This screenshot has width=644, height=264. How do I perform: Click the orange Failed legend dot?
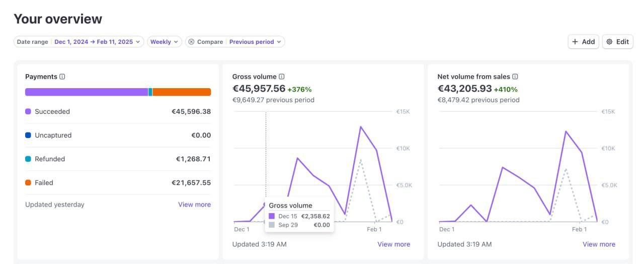tap(28, 182)
